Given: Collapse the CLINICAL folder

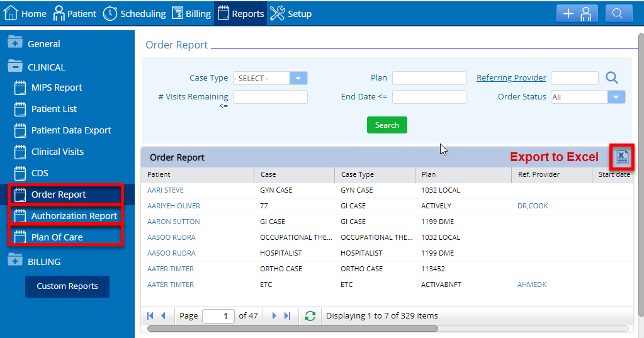Looking at the screenshot, I should (14, 65).
